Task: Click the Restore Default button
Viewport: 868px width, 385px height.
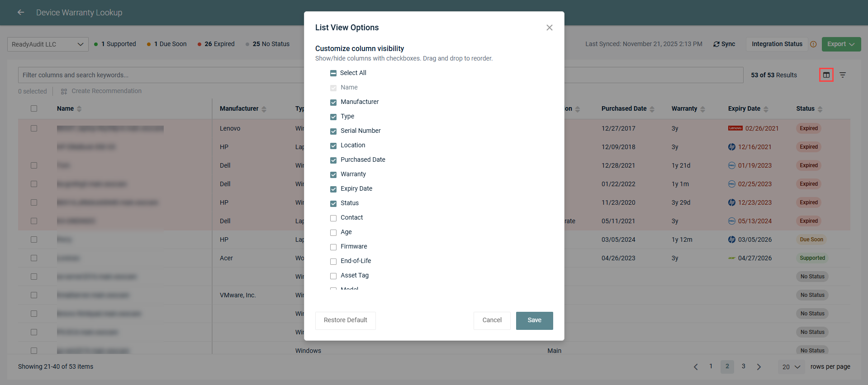Action: [x=345, y=320]
